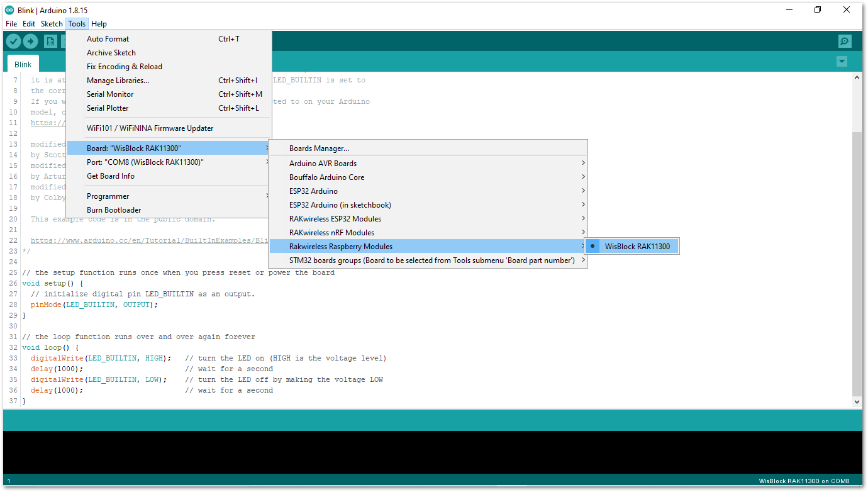The width and height of the screenshot is (868, 492).
Task: Open the Sketch menu
Action: [x=52, y=24]
